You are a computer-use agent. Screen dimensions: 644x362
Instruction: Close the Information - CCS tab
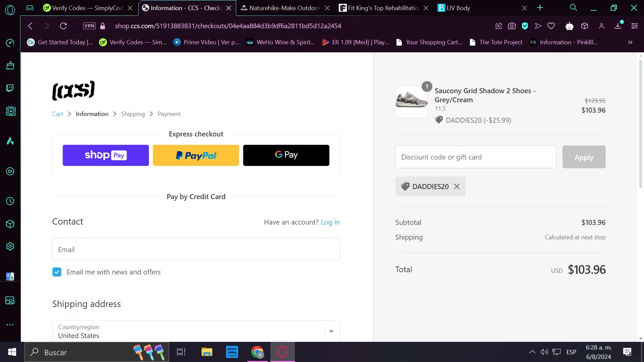point(229,8)
